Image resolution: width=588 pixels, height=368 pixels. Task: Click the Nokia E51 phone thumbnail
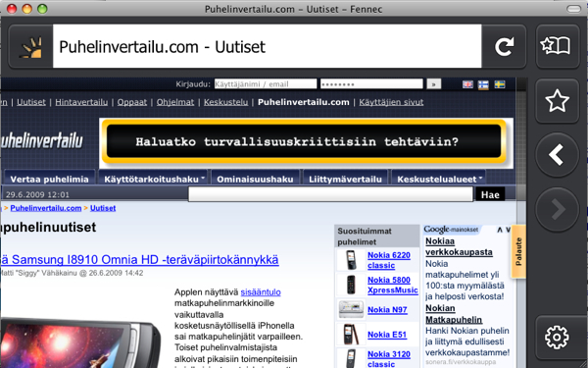pos(351,335)
